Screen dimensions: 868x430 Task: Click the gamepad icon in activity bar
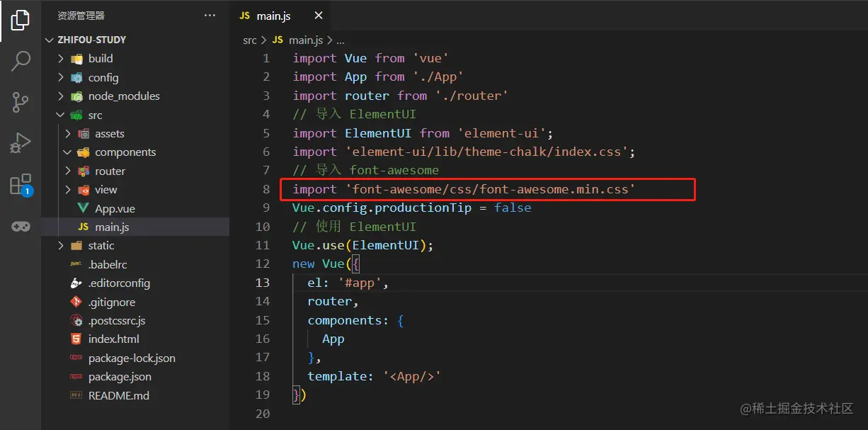coord(21,227)
